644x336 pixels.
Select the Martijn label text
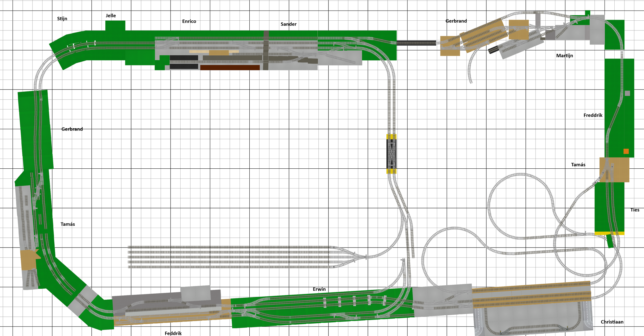(x=564, y=56)
